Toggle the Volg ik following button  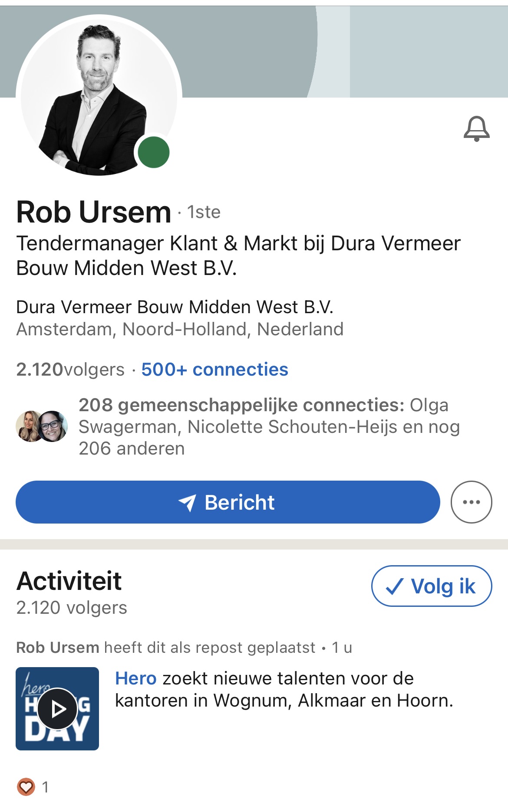coord(431,586)
